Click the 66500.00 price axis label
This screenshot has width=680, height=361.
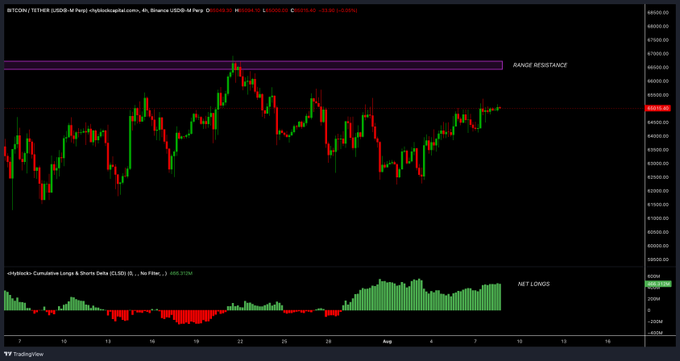point(657,67)
